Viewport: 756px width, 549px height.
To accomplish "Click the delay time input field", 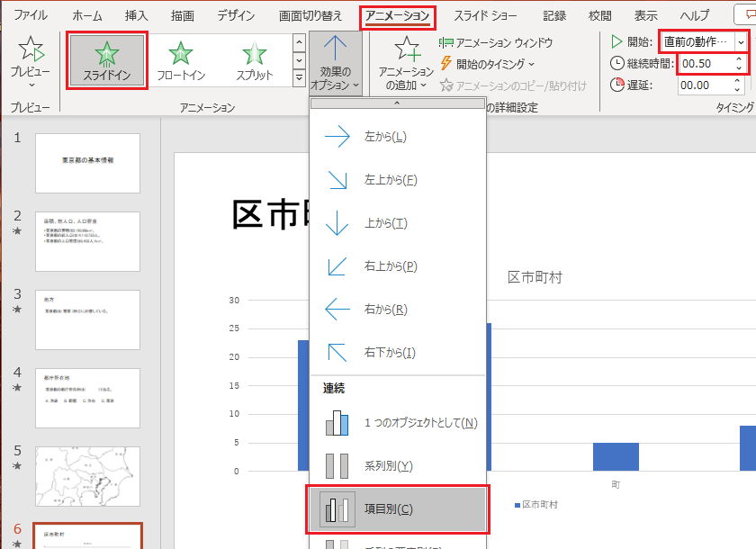I will (x=705, y=85).
